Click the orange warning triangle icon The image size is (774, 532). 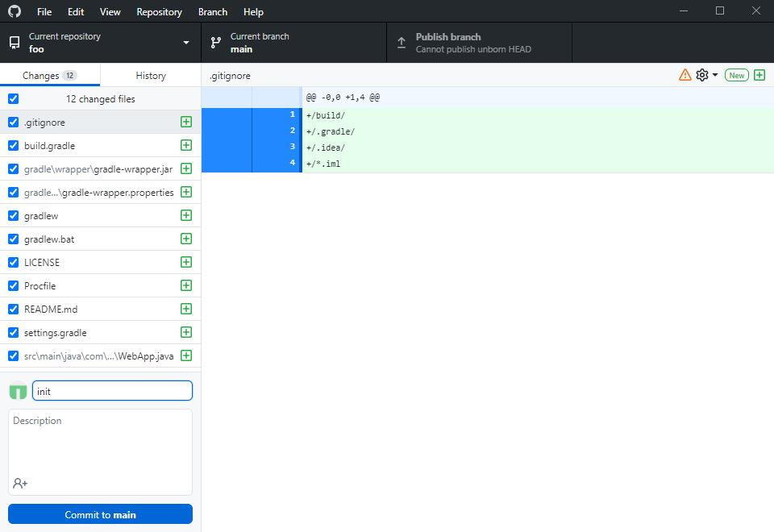pyautogui.click(x=685, y=75)
